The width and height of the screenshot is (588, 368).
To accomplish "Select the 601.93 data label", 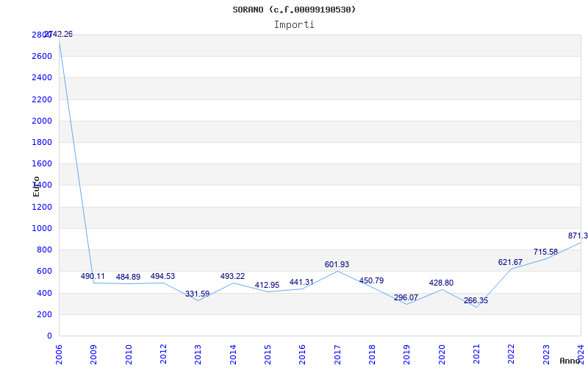I will click(x=337, y=265).
